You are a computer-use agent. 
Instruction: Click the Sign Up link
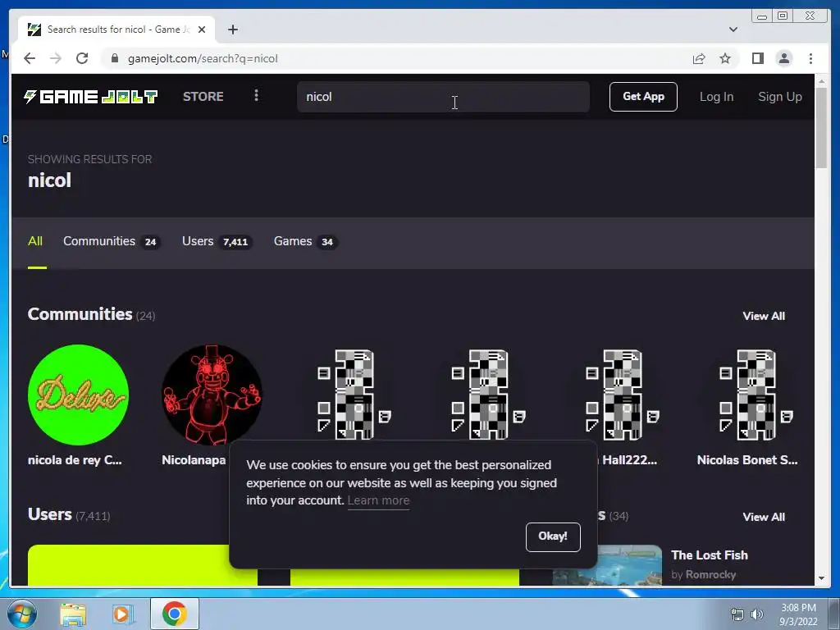tap(780, 97)
